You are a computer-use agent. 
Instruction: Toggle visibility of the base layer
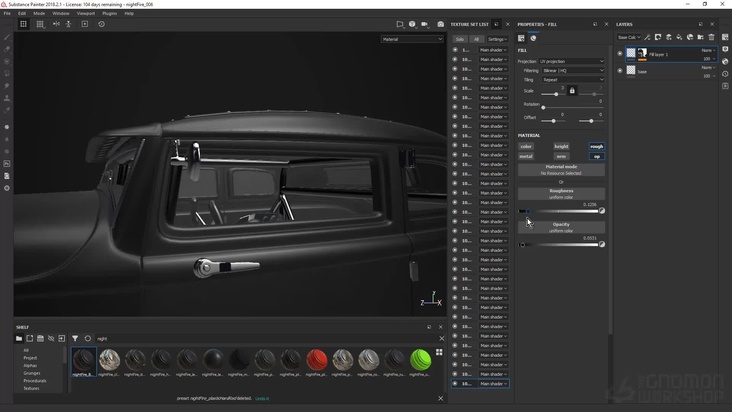(x=620, y=71)
